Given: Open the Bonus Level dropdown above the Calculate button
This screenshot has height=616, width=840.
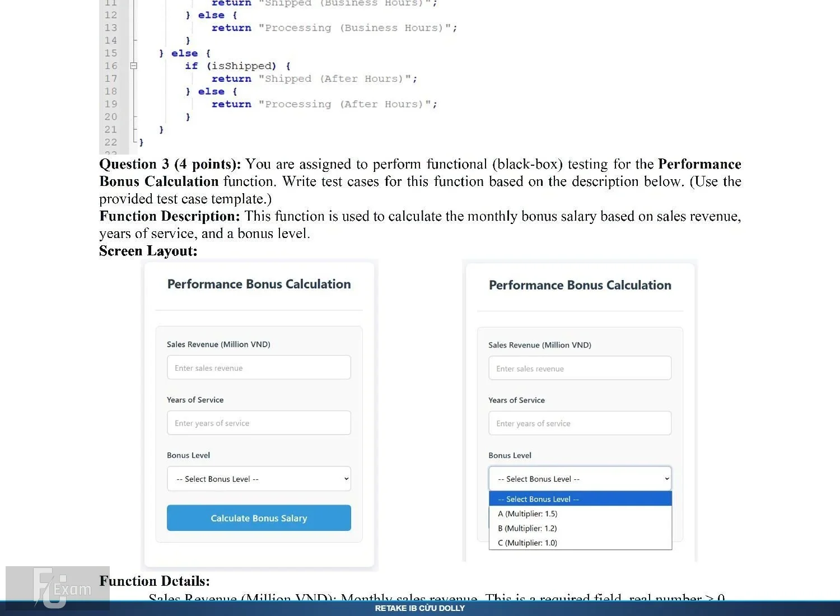Looking at the screenshot, I should [x=259, y=479].
